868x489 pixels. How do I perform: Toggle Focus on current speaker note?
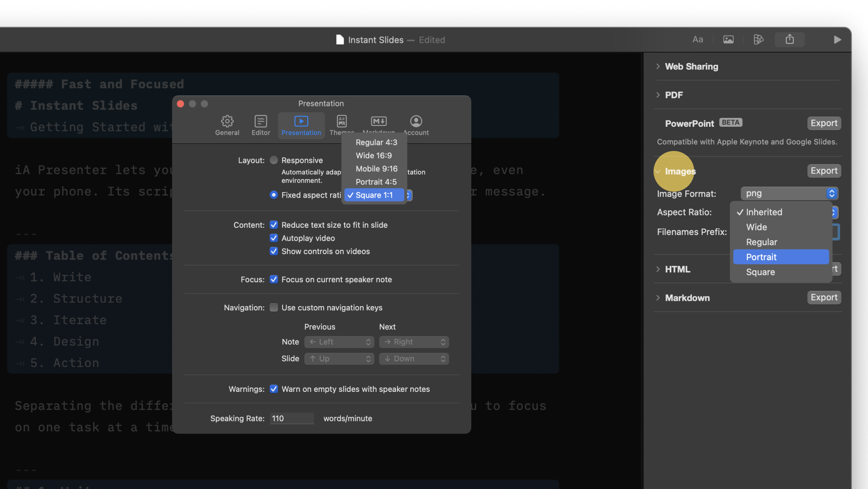[x=274, y=279]
